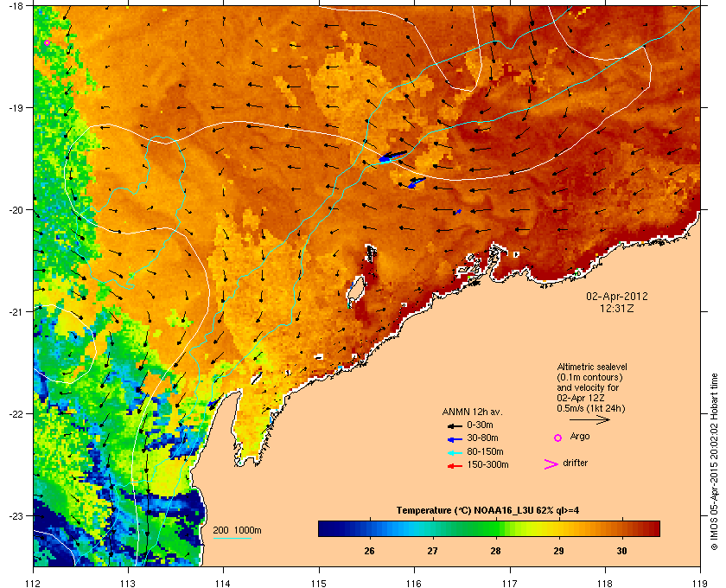The image size is (726, 588).
Task: Click the green 28°C region of colorbar
Action: [x=495, y=528]
